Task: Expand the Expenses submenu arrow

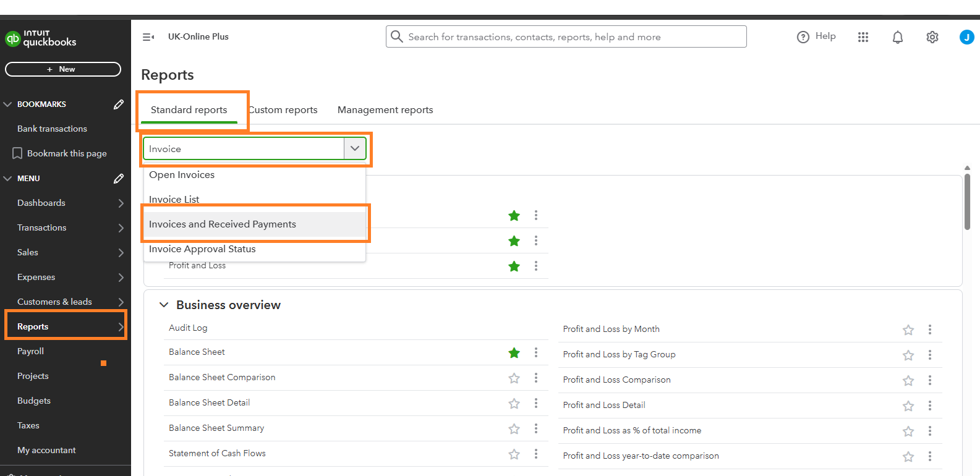Action: [x=121, y=278]
